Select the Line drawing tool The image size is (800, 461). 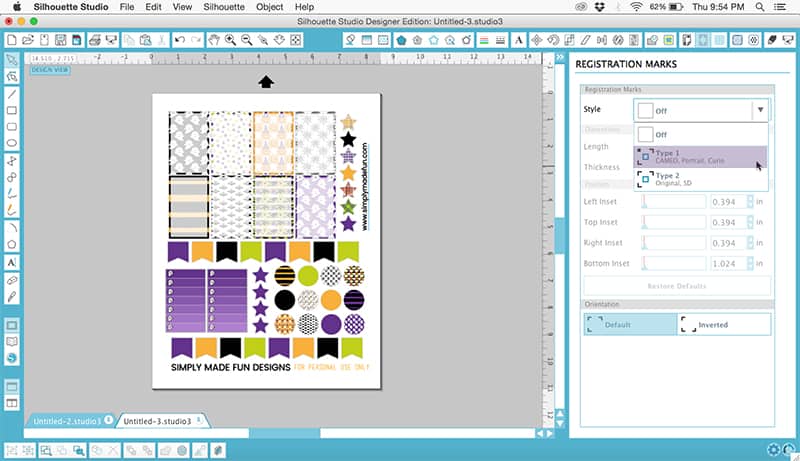point(11,94)
